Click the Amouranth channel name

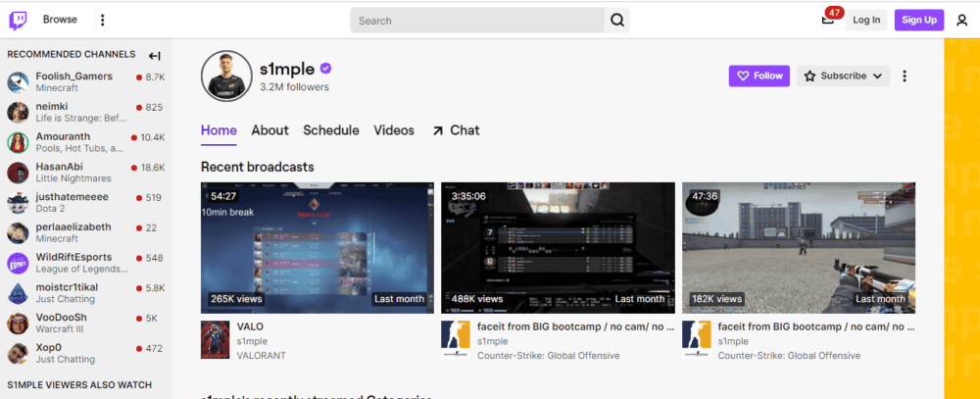[63, 136]
